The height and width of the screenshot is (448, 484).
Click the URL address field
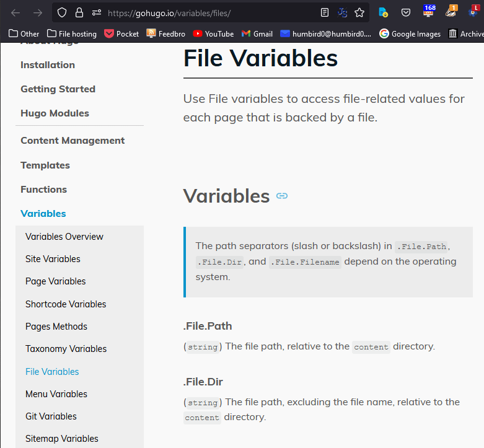(211, 12)
